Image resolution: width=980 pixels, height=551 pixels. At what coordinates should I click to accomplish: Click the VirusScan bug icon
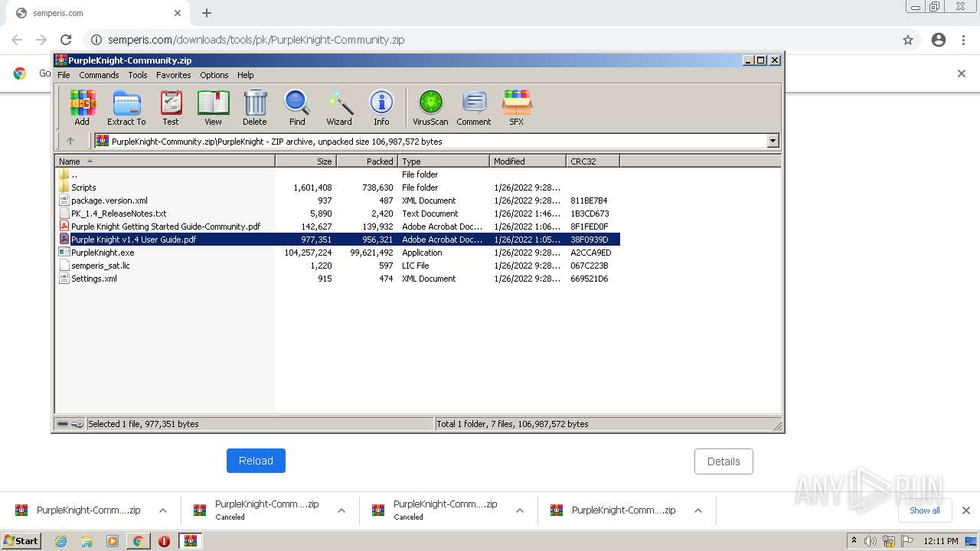(x=430, y=107)
